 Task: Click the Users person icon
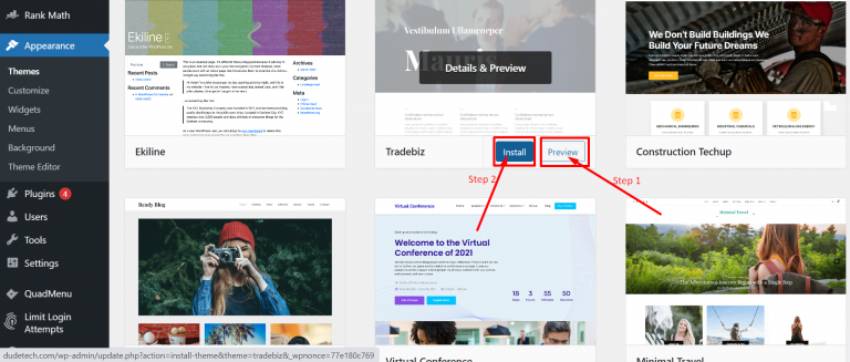click(x=12, y=217)
